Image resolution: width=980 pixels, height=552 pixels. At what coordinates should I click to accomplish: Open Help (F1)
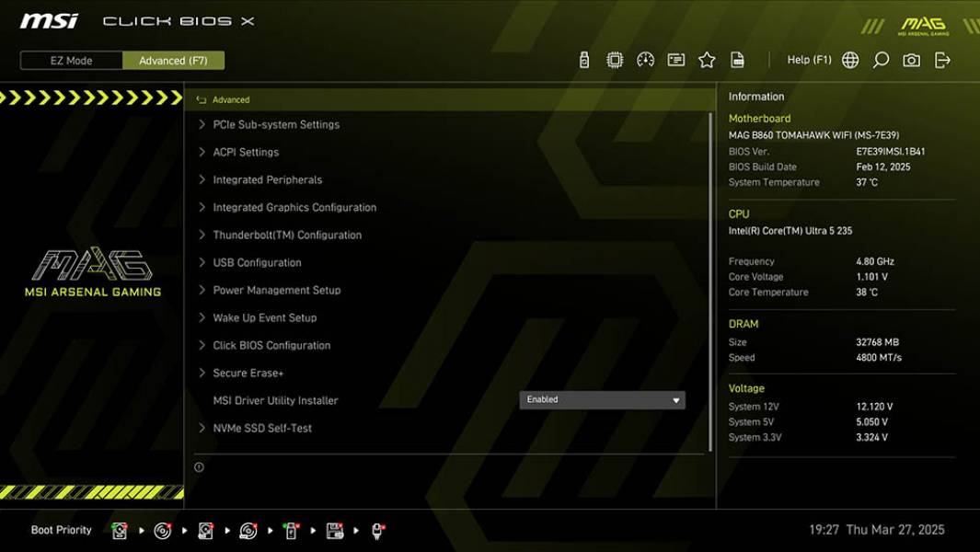point(810,60)
